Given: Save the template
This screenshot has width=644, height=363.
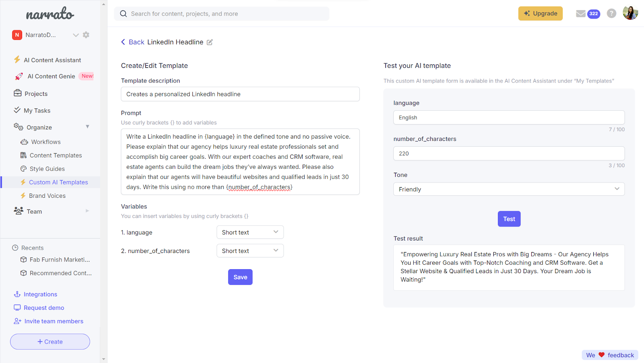Looking at the screenshot, I should click(240, 277).
